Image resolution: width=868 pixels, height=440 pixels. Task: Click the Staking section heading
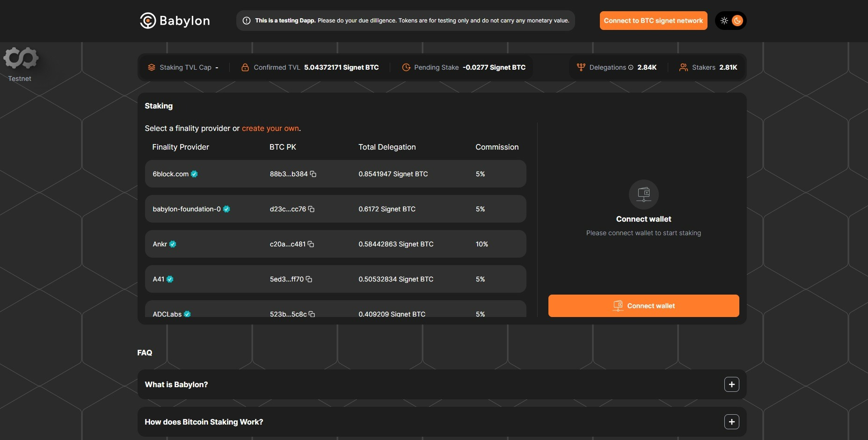point(159,106)
